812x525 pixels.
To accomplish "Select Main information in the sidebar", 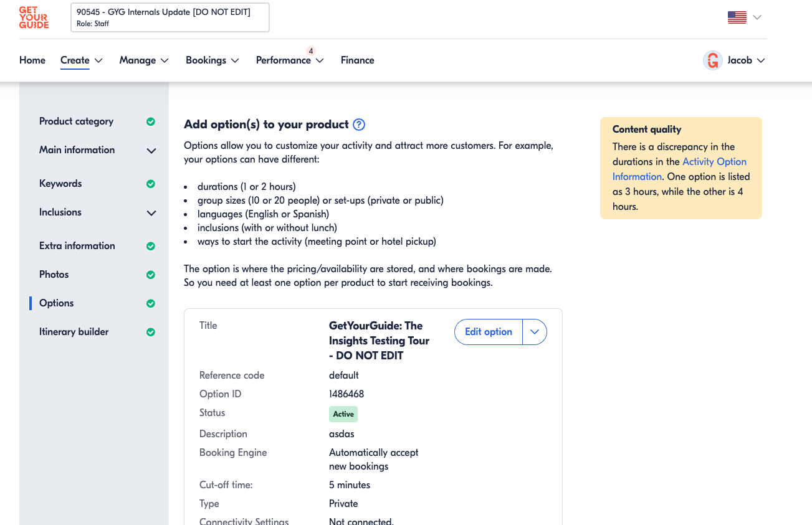I will (77, 150).
